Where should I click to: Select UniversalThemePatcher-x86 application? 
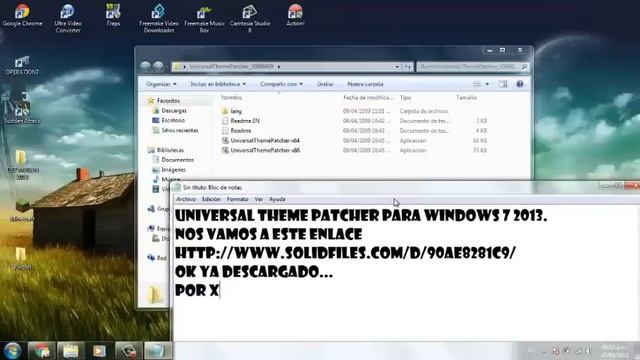tap(265, 150)
